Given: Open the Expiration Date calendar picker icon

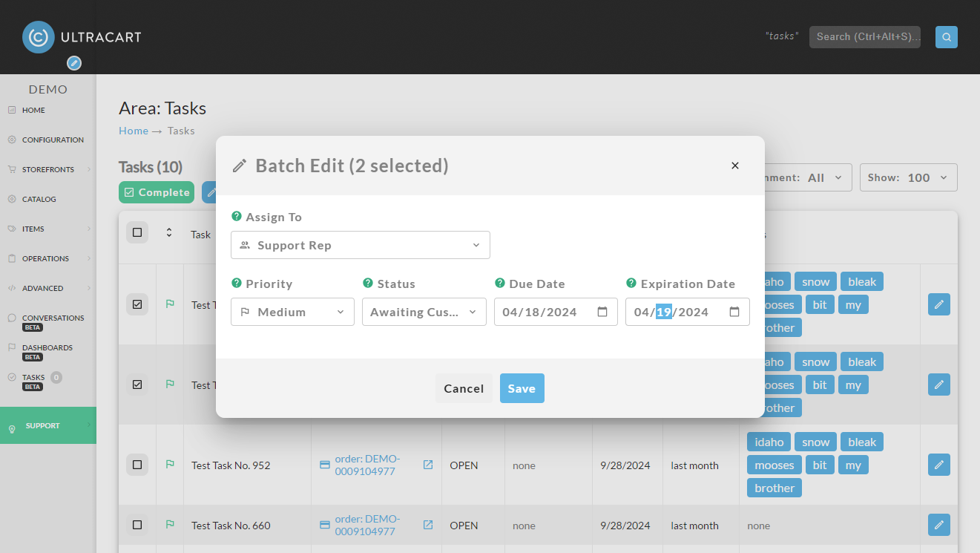Looking at the screenshot, I should point(734,312).
